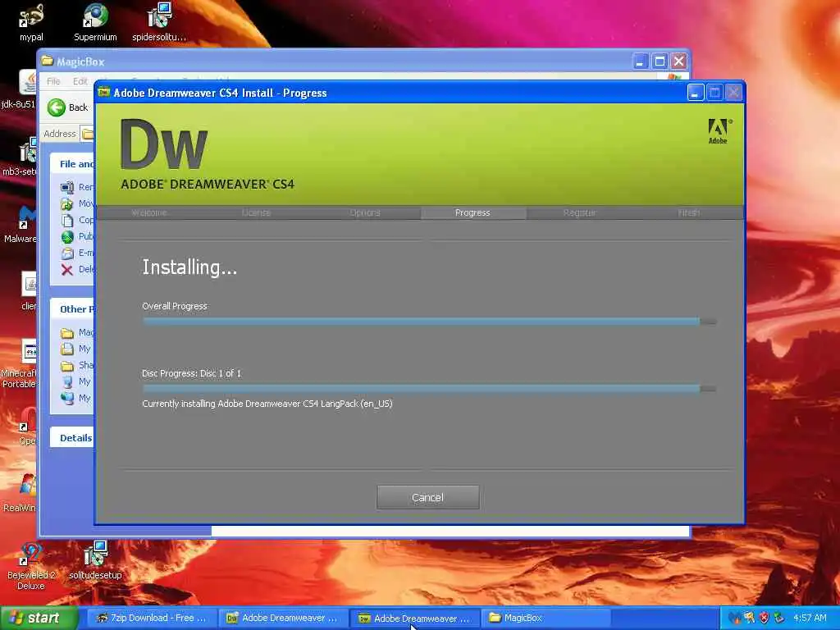Image resolution: width=840 pixels, height=630 pixels.
Task: Open the mypal desktop shortcut
Action: pyautogui.click(x=31, y=23)
